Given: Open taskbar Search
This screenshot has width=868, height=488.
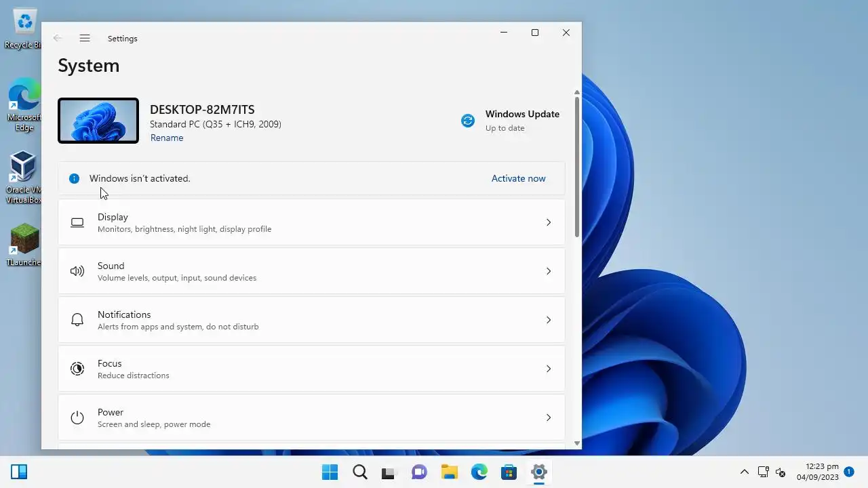Looking at the screenshot, I should [360, 472].
